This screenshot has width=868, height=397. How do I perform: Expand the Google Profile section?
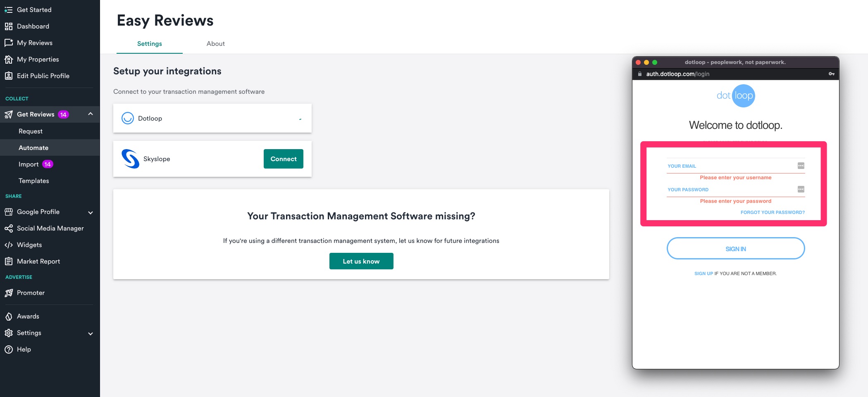91,212
